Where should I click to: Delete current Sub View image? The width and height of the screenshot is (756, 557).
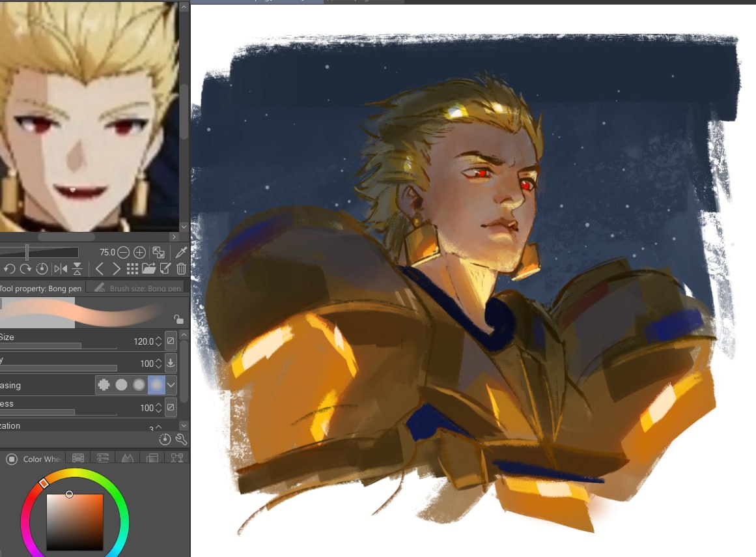(x=181, y=268)
